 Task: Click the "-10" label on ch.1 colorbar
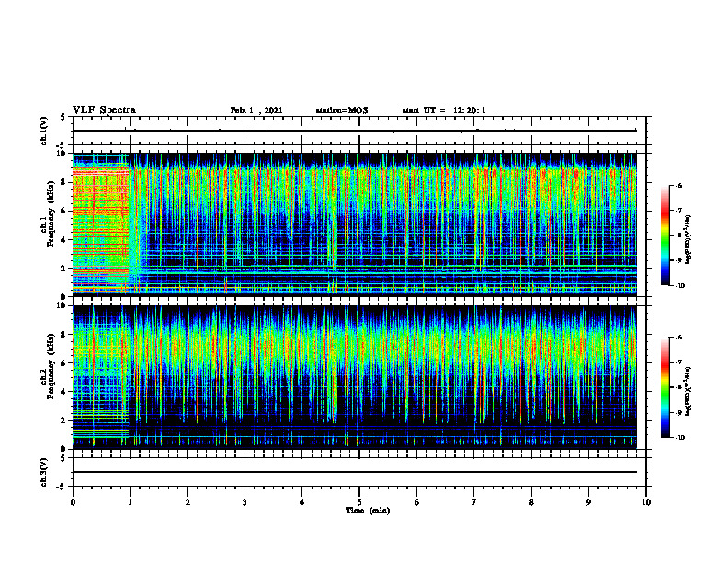pyautogui.click(x=679, y=285)
